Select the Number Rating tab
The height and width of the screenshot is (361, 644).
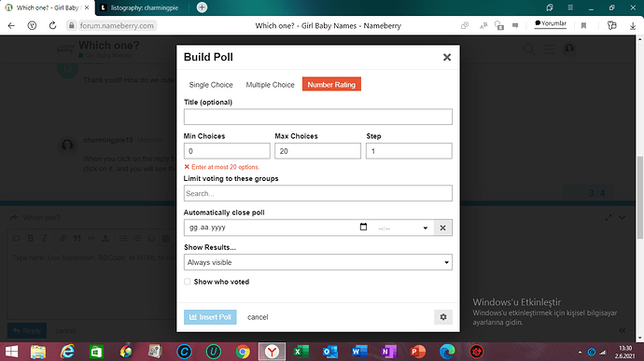pos(331,85)
